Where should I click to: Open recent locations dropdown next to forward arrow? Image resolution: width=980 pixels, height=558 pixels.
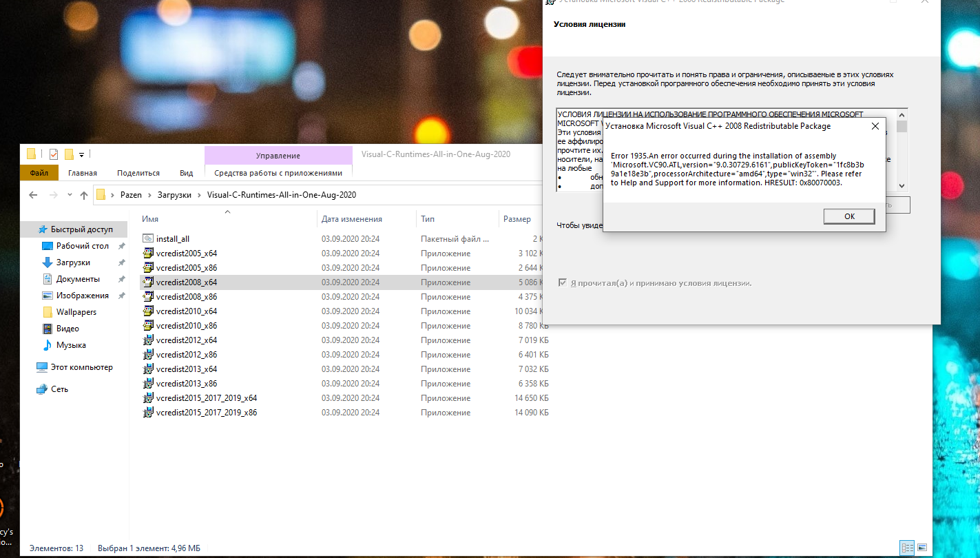coord(68,196)
